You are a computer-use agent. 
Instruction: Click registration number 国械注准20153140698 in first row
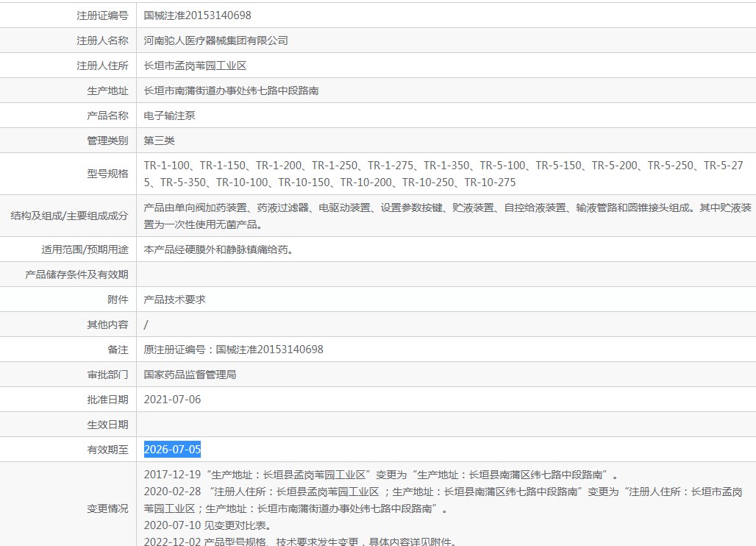click(197, 15)
